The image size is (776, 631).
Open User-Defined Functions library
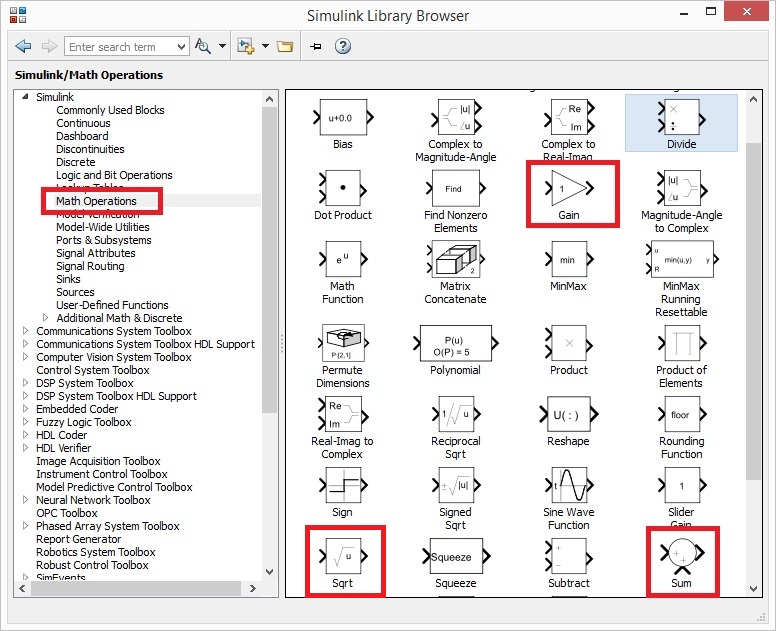click(x=112, y=305)
